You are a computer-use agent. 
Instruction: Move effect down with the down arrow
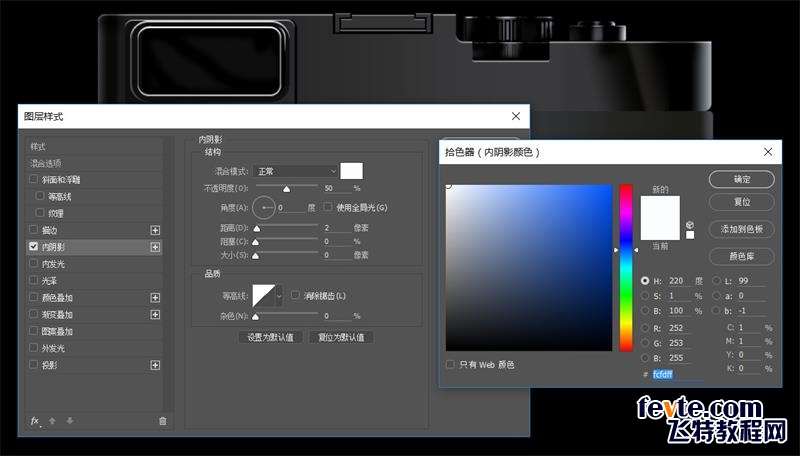pyautogui.click(x=70, y=421)
